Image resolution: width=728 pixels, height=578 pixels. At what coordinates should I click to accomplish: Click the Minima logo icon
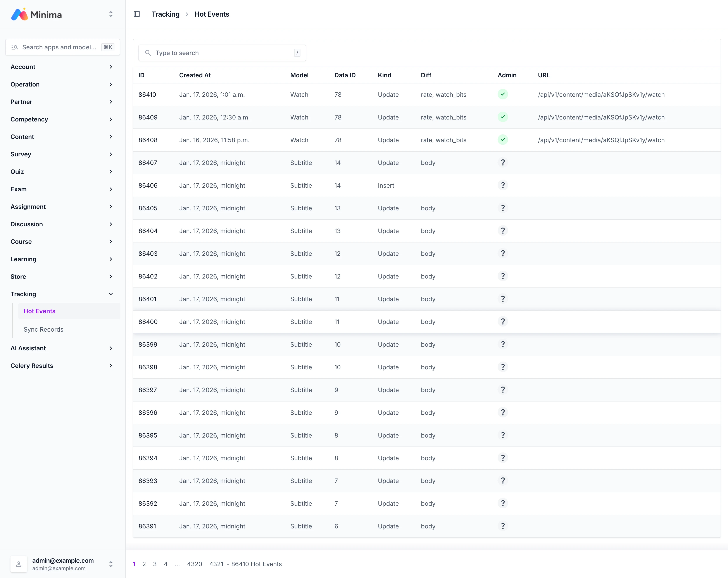[x=20, y=14]
